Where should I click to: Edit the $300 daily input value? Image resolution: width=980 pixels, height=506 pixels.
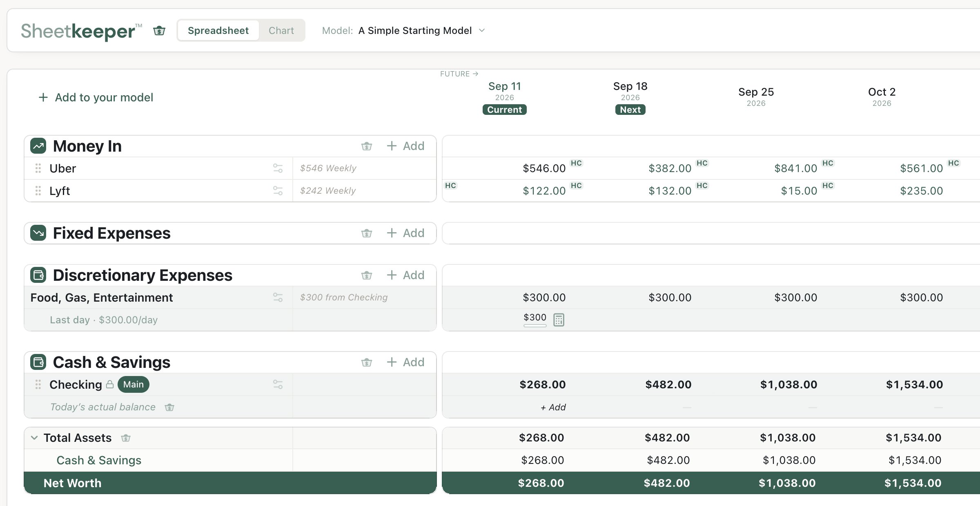click(535, 318)
